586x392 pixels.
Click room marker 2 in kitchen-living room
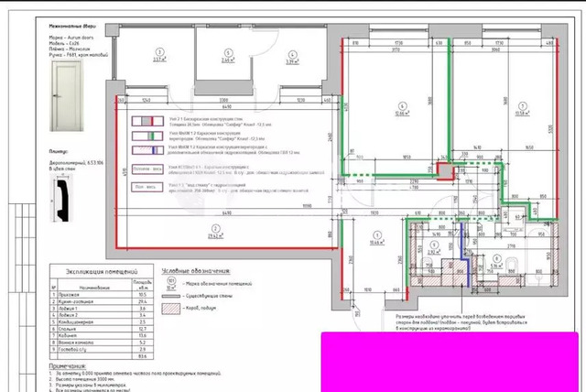point(215,229)
